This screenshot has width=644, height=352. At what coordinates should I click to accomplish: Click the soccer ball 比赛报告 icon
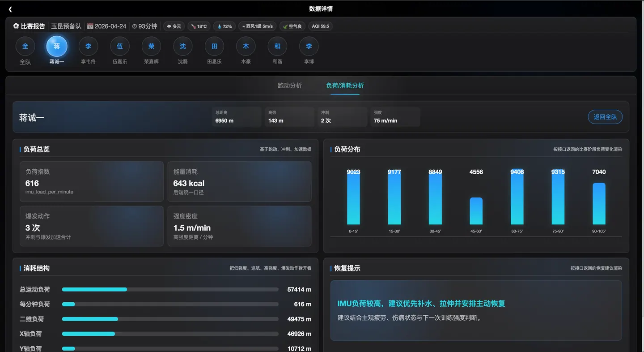click(x=16, y=26)
